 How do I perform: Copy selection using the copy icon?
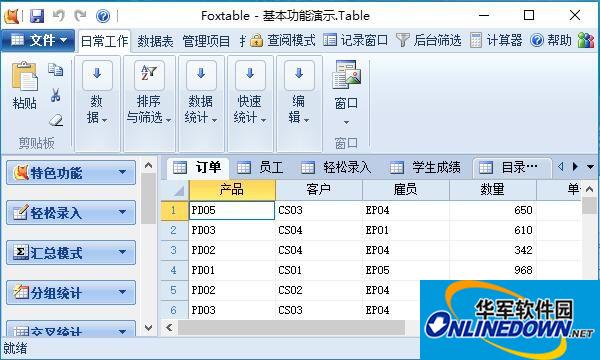pyautogui.click(x=56, y=70)
